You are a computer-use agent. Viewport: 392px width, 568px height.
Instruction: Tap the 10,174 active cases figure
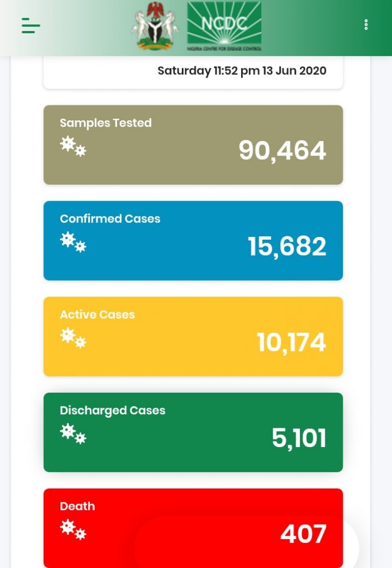291,342
